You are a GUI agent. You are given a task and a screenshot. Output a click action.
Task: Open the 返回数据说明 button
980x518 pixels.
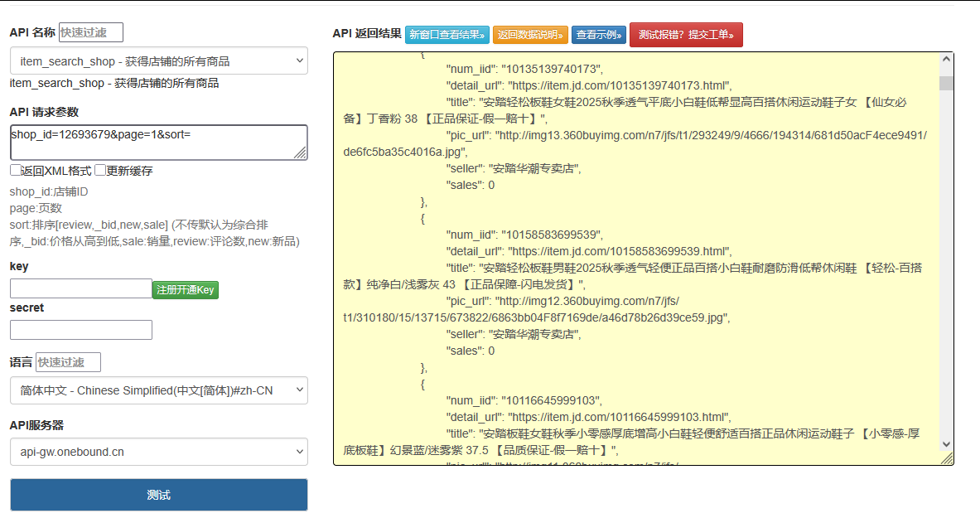click(530, 35)
